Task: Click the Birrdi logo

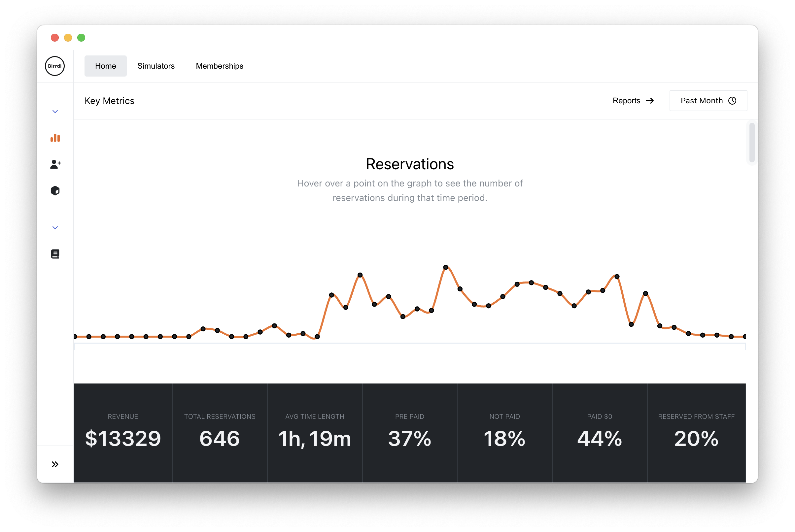Action: point(54,66)
